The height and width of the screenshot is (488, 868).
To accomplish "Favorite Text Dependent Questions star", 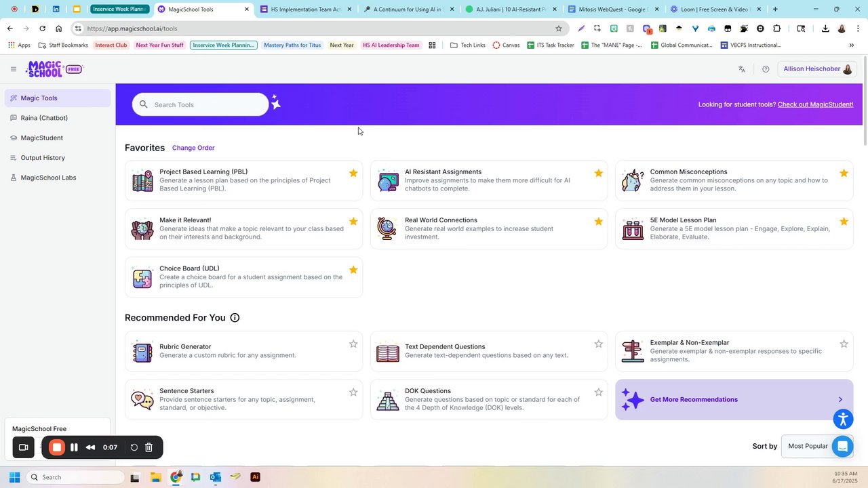I will point(598,344).
